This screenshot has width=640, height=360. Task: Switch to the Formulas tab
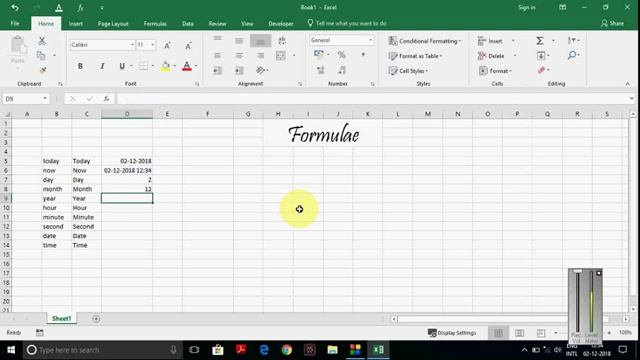coord(155,24)
